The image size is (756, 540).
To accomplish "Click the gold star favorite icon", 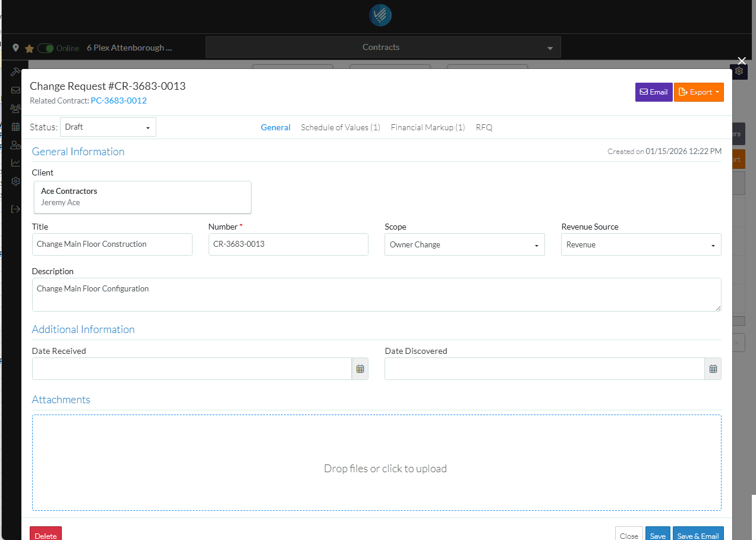I will (29, 48).
